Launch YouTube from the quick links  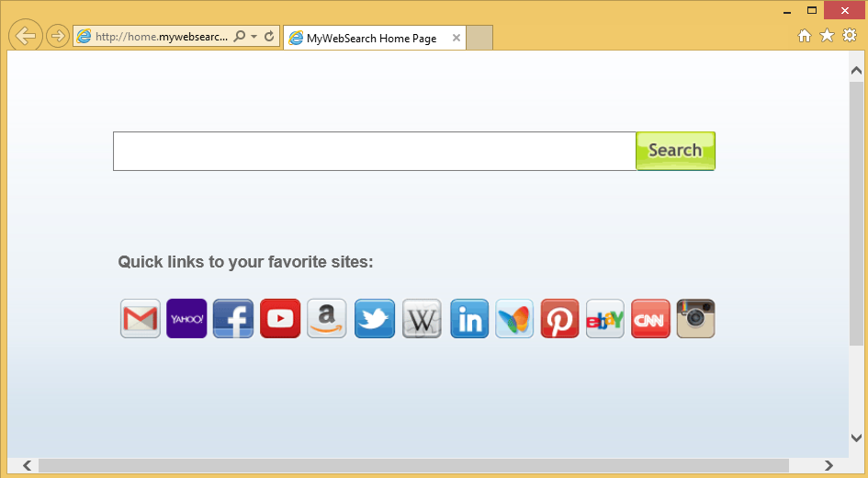pos(280,319)
